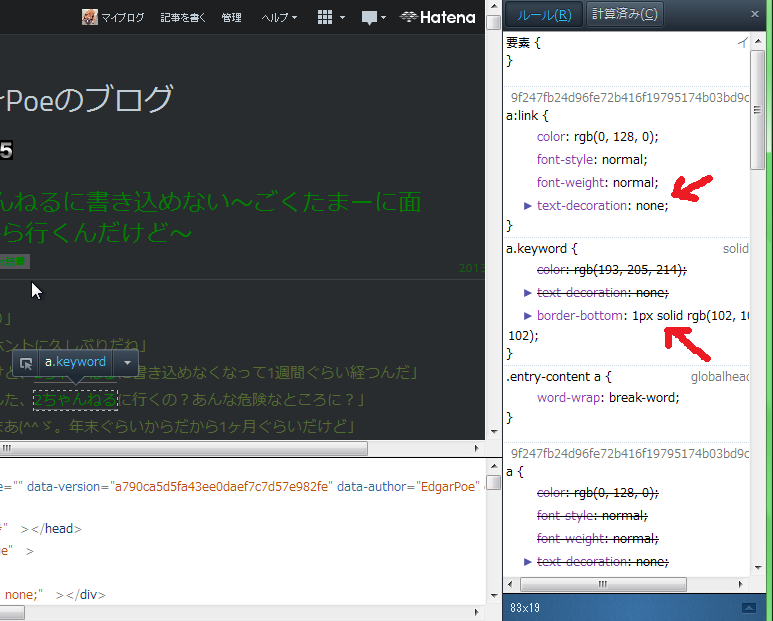Open the ヘルプ dropdown menu
This screenshot has width=773, height=621.
(279, 18)
